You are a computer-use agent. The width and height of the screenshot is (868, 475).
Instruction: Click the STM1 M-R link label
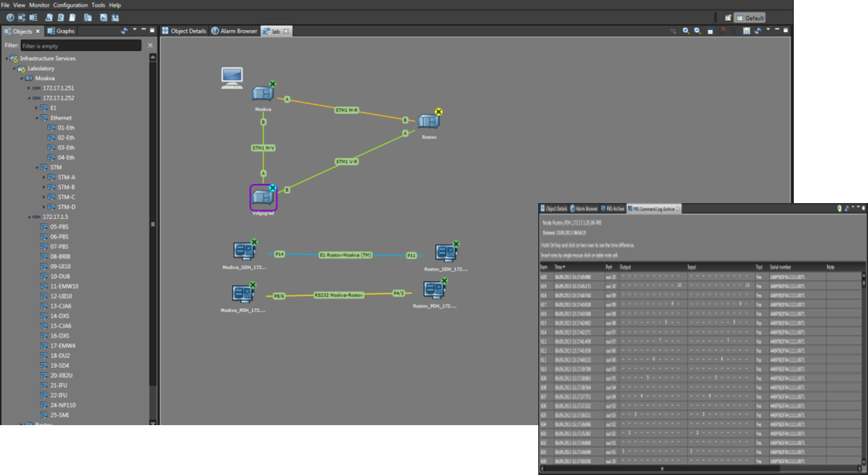pyautogui.click(x=346, y=110)
